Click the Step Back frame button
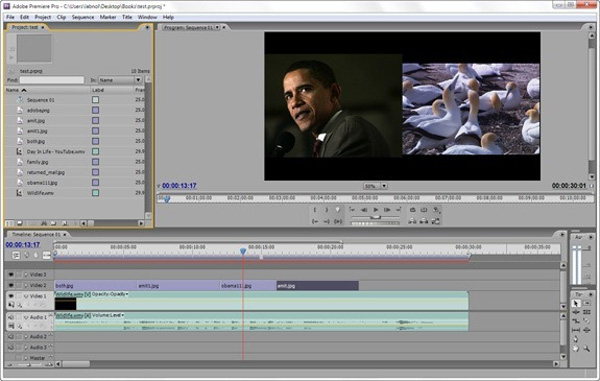The width and height of the screenshot is (600, 381). (364, 210)
